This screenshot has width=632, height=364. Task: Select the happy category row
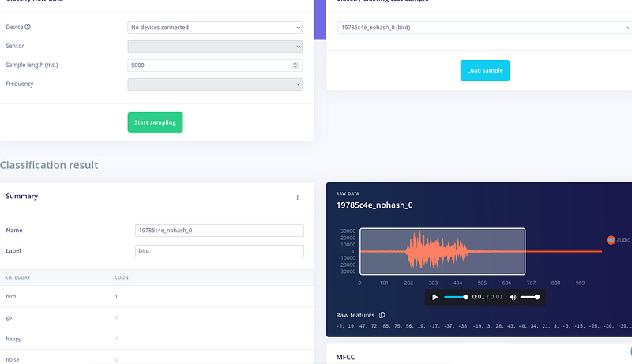[156, 339]
